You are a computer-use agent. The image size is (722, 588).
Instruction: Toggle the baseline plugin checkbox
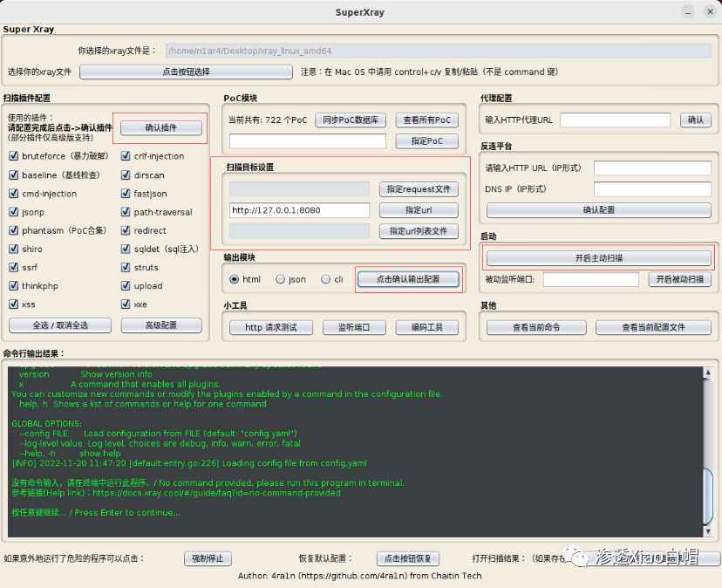(x=13, y=175)
